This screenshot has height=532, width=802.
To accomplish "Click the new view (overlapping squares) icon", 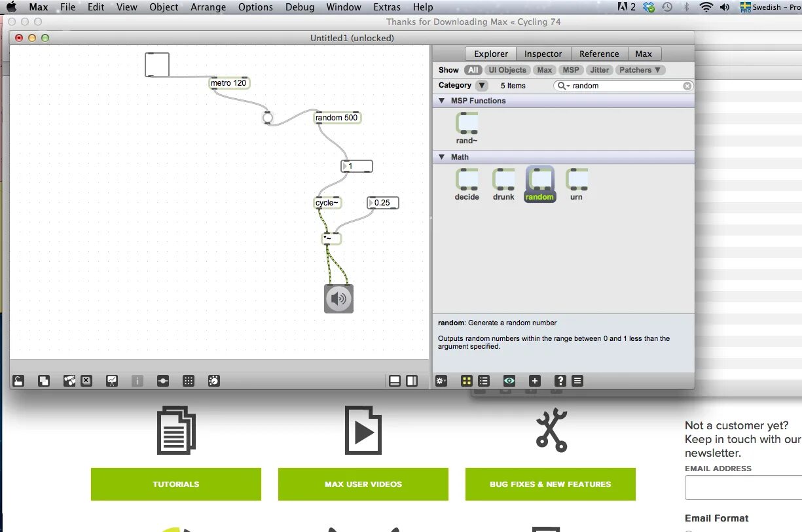I will pyautogui.click(x=44, y=381).
